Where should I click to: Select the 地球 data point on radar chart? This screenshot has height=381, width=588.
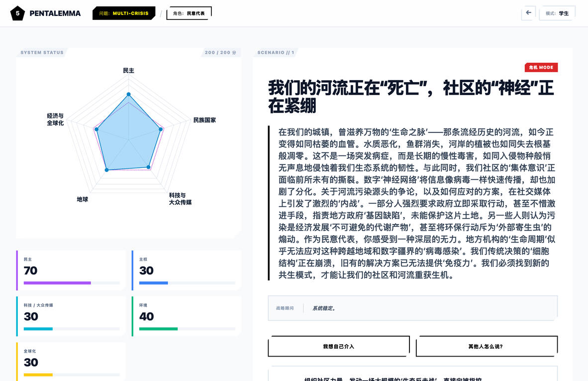[x=106, y=170]
